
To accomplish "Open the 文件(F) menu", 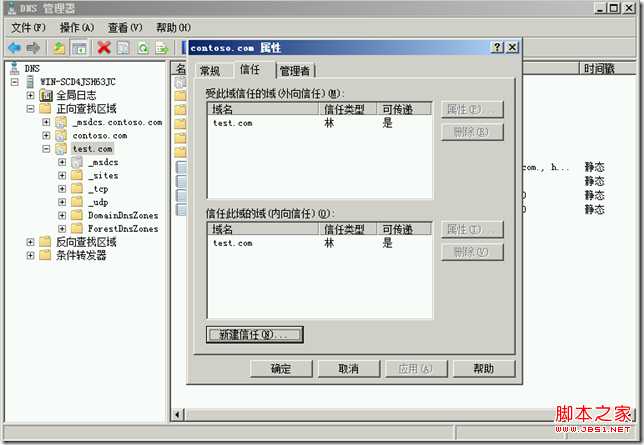I will (x=28, y=28).
